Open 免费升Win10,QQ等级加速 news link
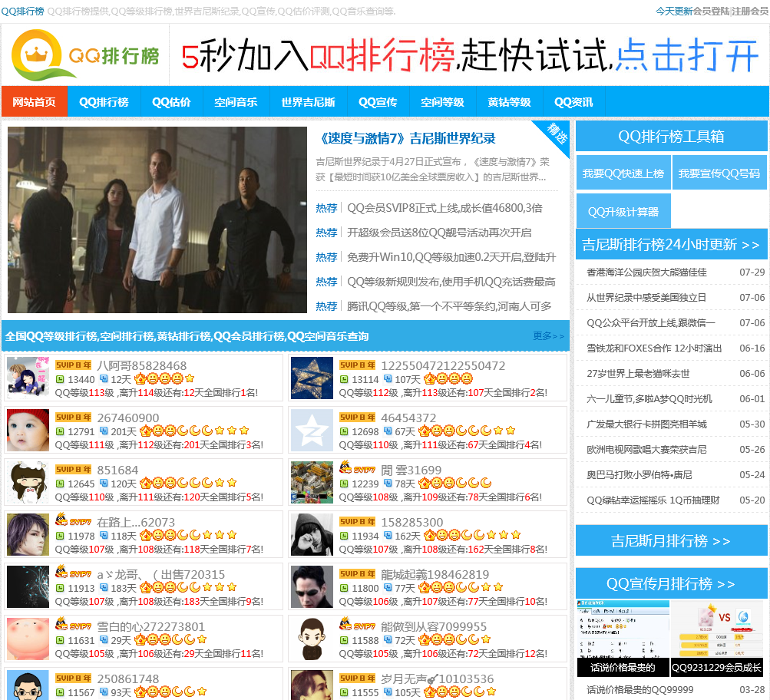 (x=451, y=257)
